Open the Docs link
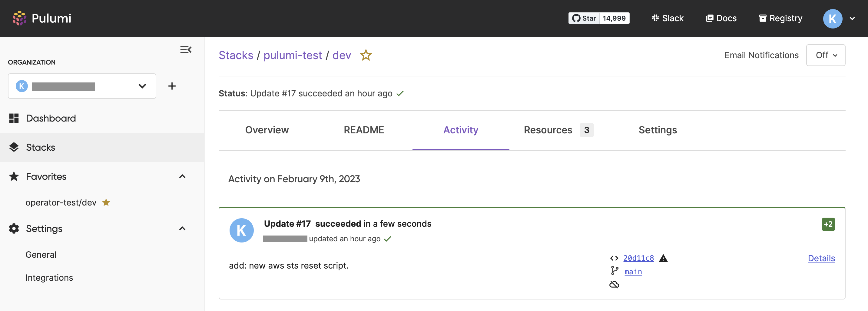 click(721, 18)
